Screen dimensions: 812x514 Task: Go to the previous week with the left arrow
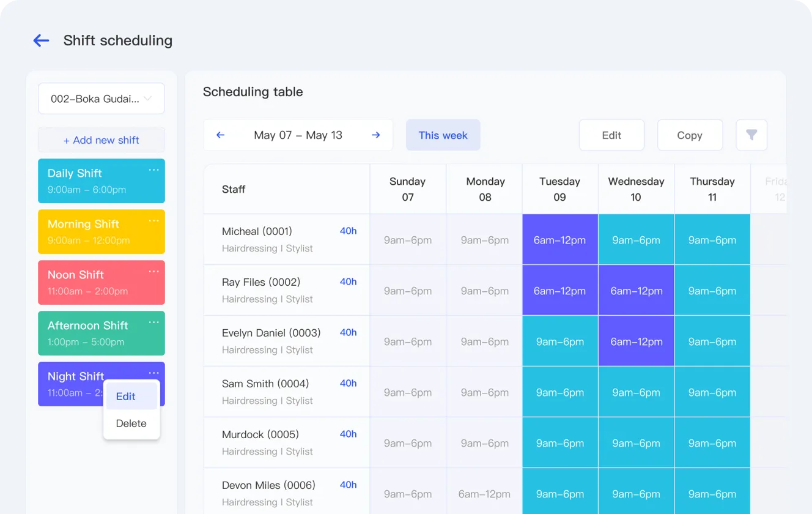(221, 135)
